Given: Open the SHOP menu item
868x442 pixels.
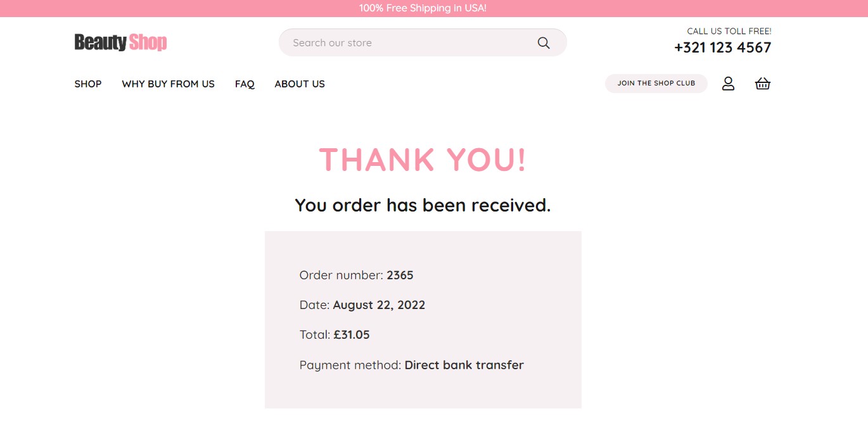Looking at the screenshot, I should click(88, 84).
